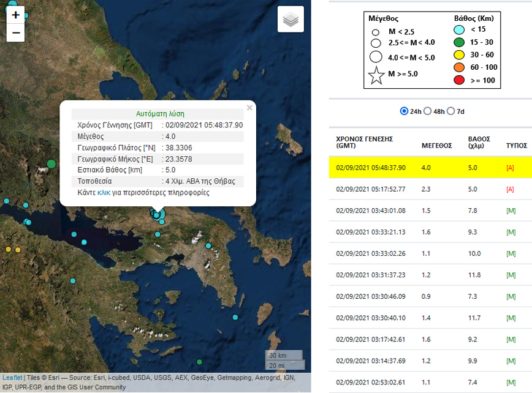The height and width of the screenshot is (393, 532).
Task: Zoom in on the earthquake map
Action: click(15, 15)
